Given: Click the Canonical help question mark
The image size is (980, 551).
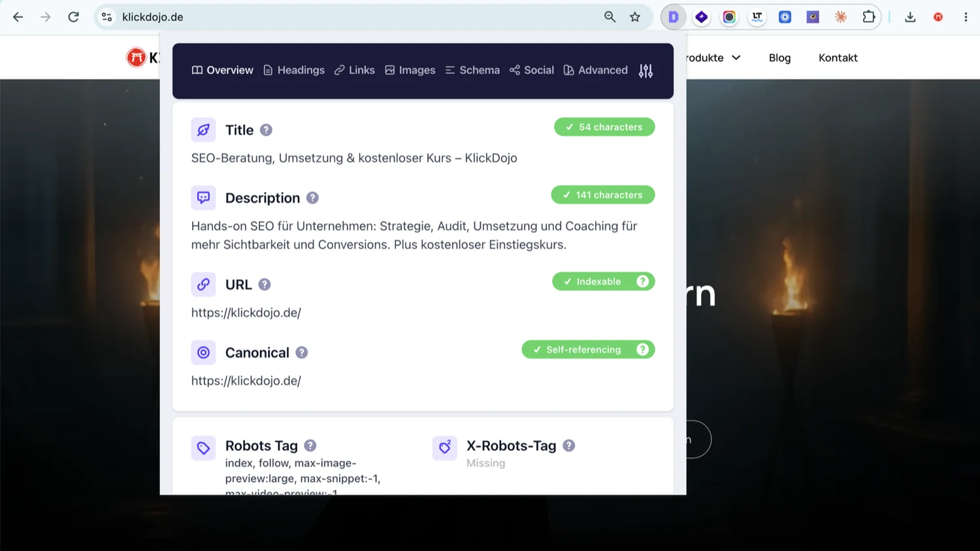Looking at the screenshot, I should [x=301, y=352].
